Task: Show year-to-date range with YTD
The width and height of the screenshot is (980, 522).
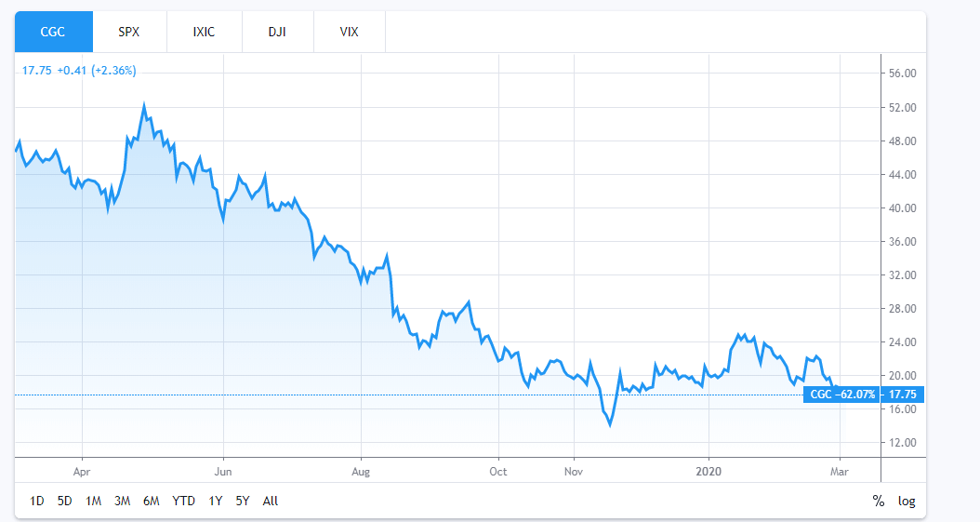Action: [184, 501]
